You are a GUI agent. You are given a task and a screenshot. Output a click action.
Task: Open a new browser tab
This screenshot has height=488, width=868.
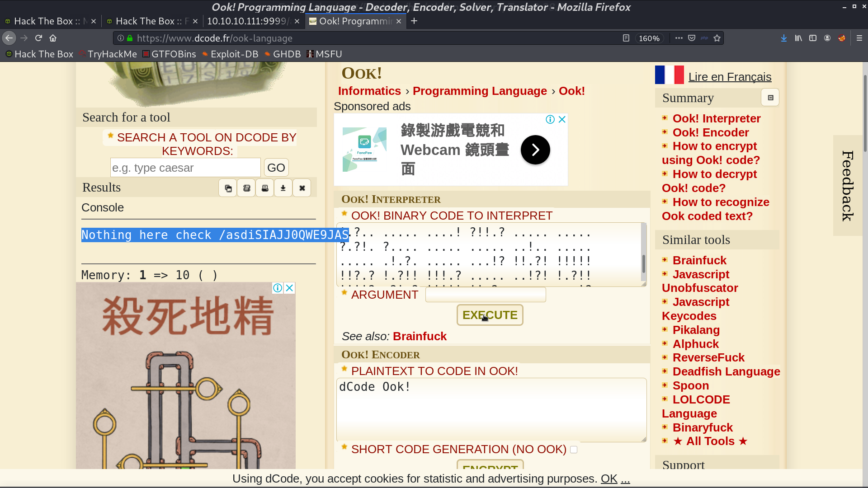click(x=414, y=21)
